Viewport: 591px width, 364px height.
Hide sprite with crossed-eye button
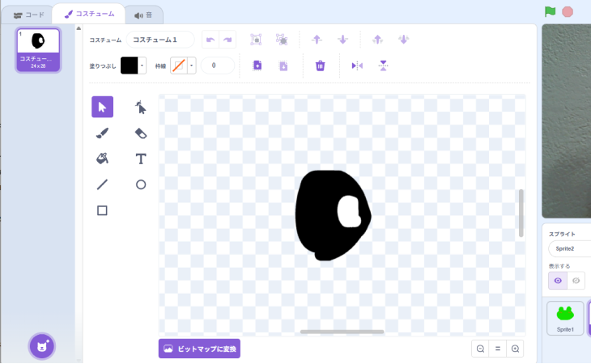[576, 281]
